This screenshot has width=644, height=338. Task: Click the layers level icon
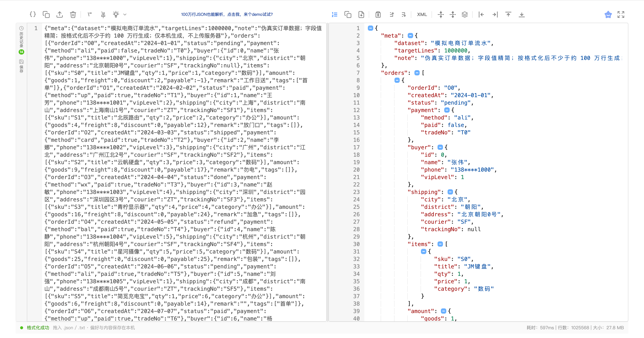[465, 15]
